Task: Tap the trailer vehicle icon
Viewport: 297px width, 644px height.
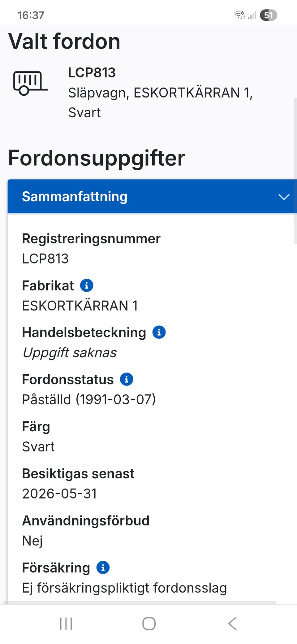Action: tap(30, 83)
